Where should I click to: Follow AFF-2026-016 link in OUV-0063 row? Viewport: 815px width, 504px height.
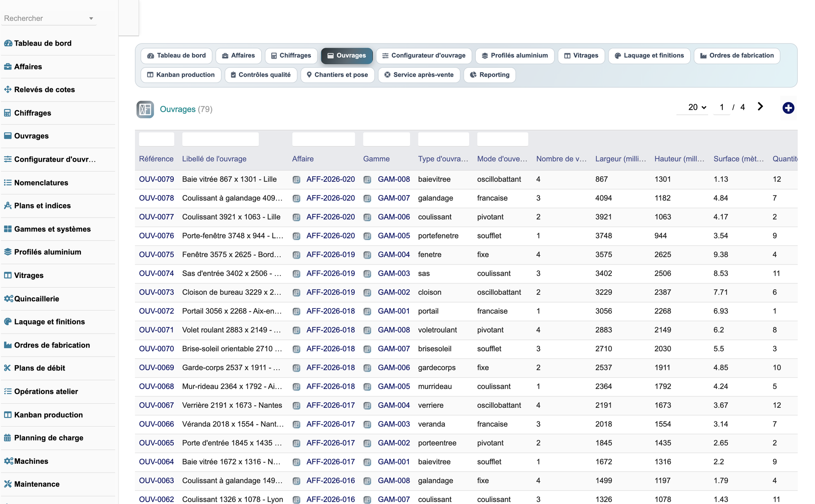coord(330,481)
